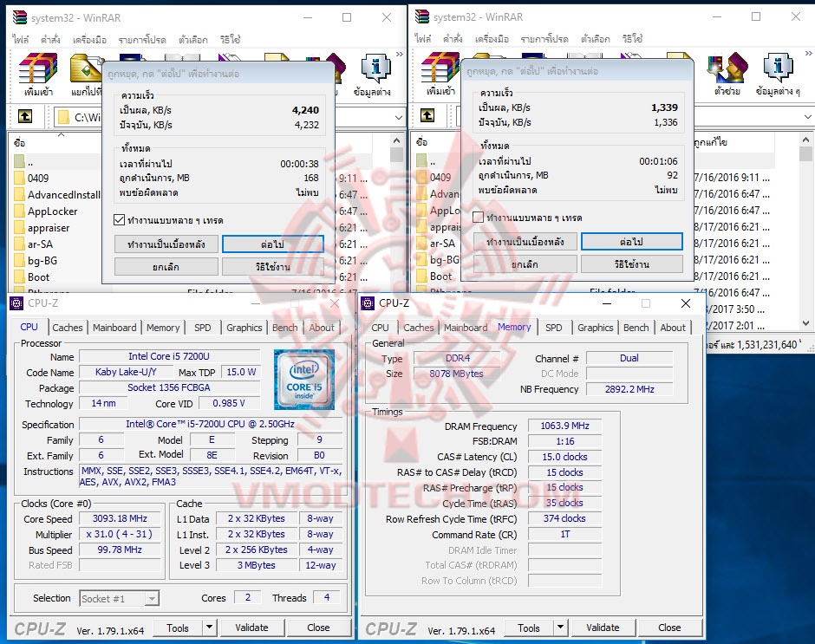Switch to Memory tab in left CPU-Z
This screenshot has width=815, height=644.
(163, 328)
